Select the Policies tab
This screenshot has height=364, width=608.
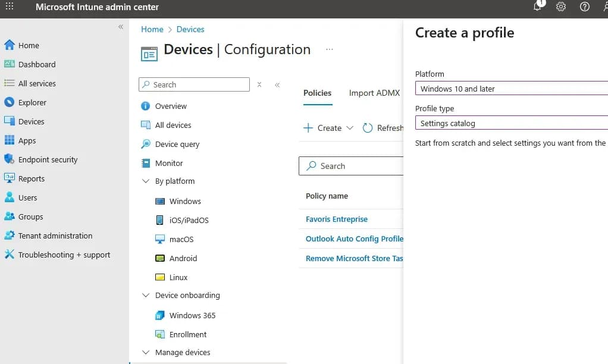(317, 93)
